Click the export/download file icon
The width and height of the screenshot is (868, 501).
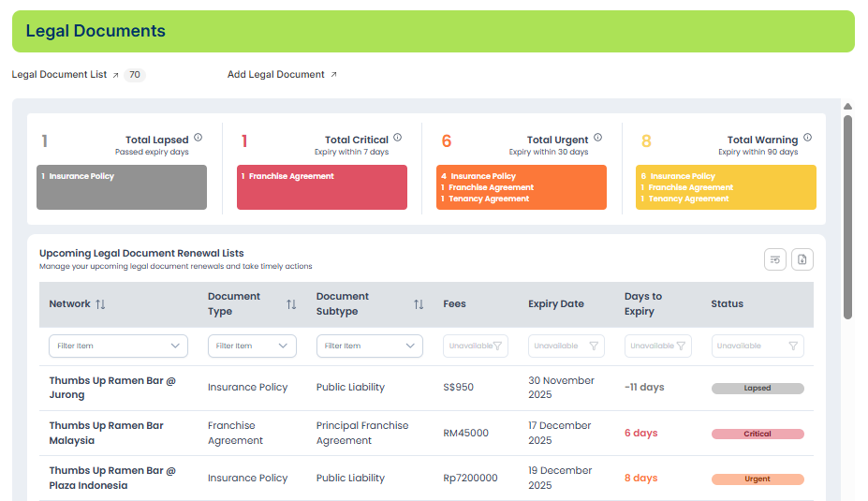802,259
